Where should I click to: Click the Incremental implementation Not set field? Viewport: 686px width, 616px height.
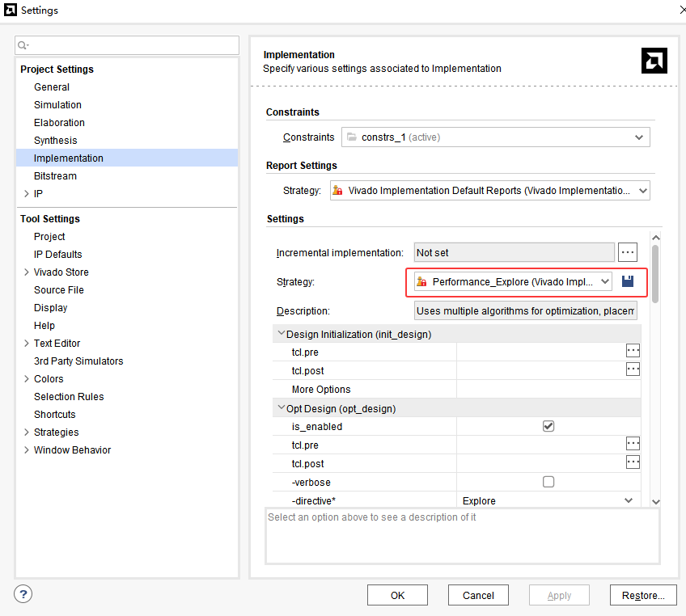point(514,252)
